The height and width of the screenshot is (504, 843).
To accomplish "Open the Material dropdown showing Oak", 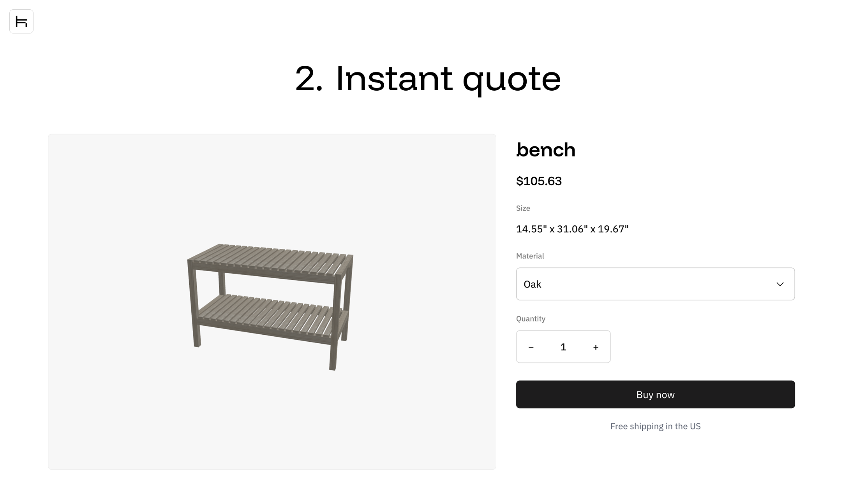I will tap(655, 284).
